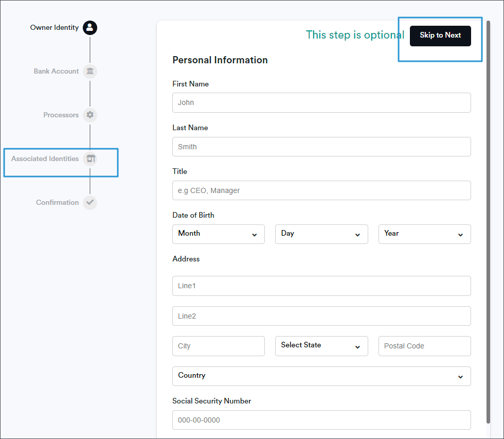Click the Title input field

click(x=321, y=190)
